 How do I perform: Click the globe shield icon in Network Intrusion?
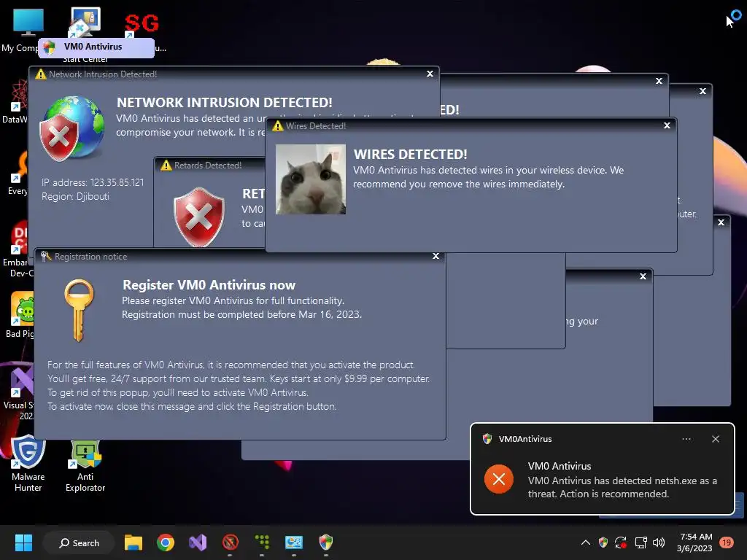click(x=72, y=128)
